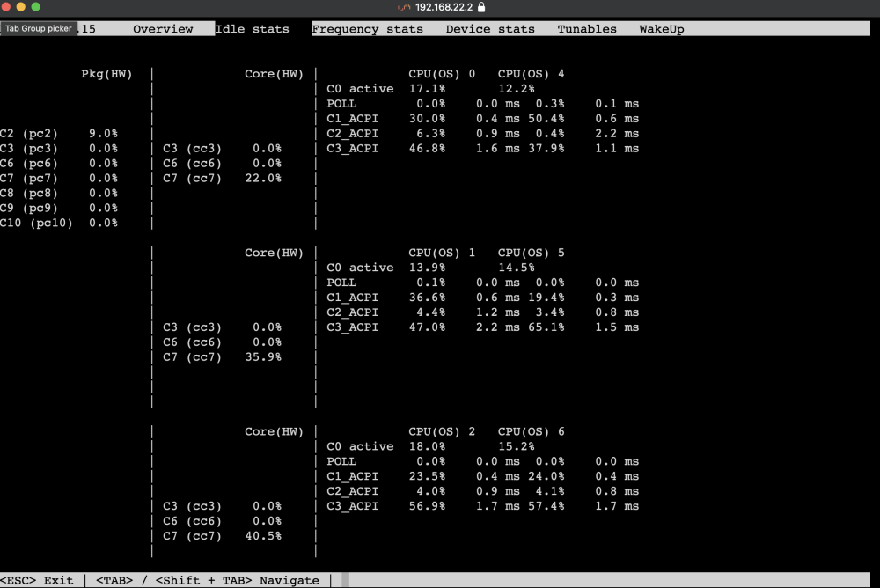Click the <ESC> Exit hint
This screenshot has height=588, width=880.
(36, 580)
